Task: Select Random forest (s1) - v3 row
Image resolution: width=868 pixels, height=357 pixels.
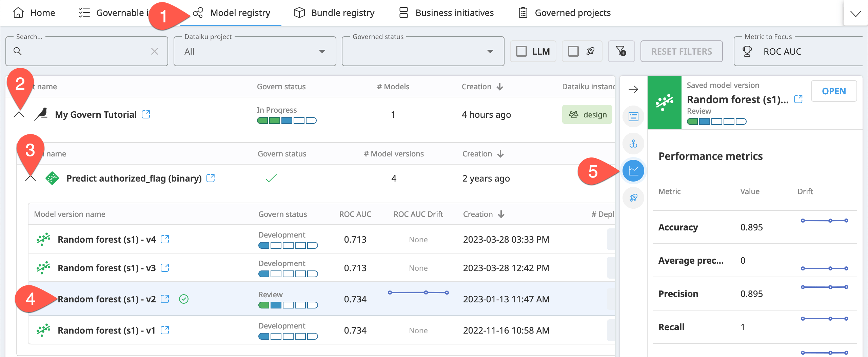Action: pos(321,268)
